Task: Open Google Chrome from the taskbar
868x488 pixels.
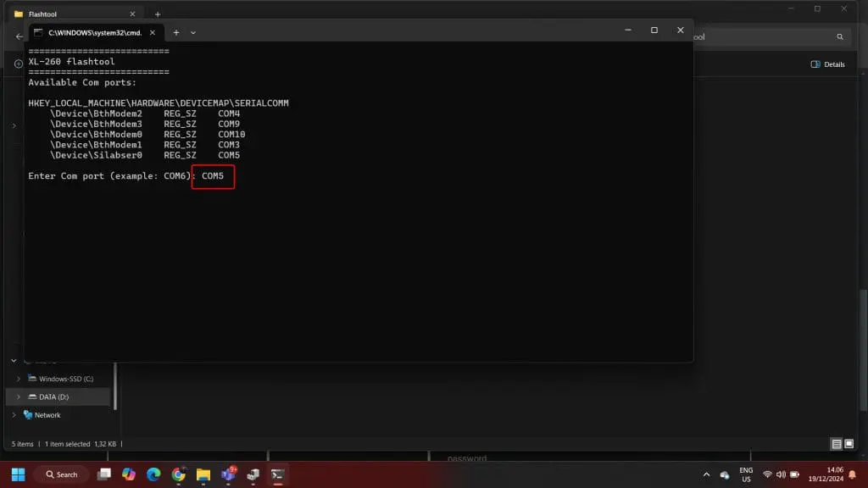Action: (x=178, y=474)
